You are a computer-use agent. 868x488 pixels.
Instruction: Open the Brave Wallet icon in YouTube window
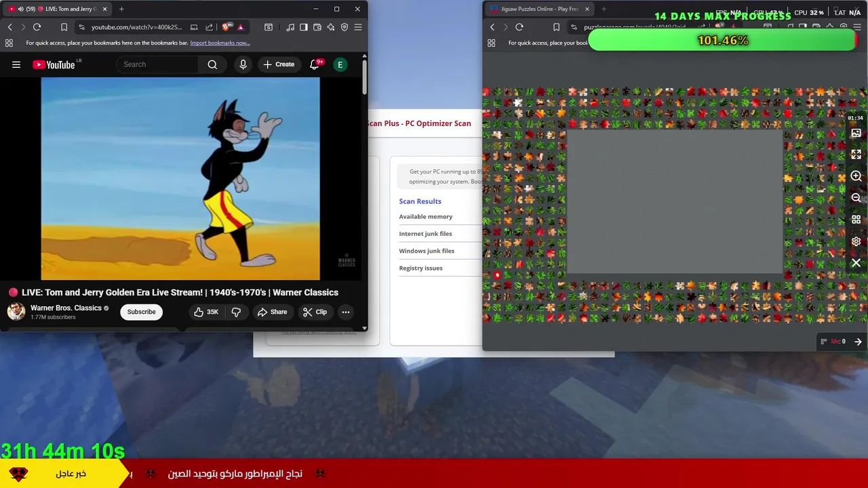click(x=317, y=27)
